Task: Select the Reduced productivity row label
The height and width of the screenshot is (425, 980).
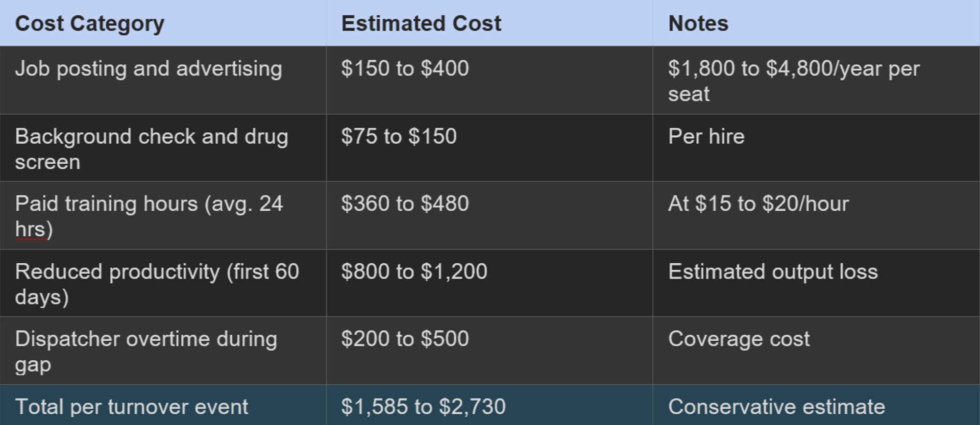Action: point(157,284)
